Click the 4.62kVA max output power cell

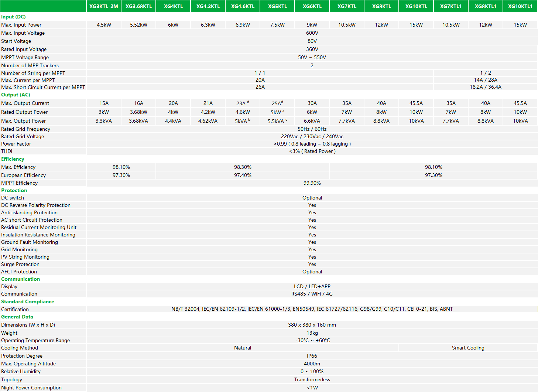click(208, 121)
